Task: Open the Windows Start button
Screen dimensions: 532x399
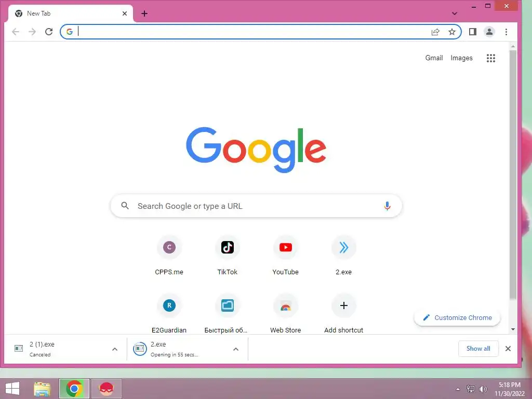Action: 12,389
